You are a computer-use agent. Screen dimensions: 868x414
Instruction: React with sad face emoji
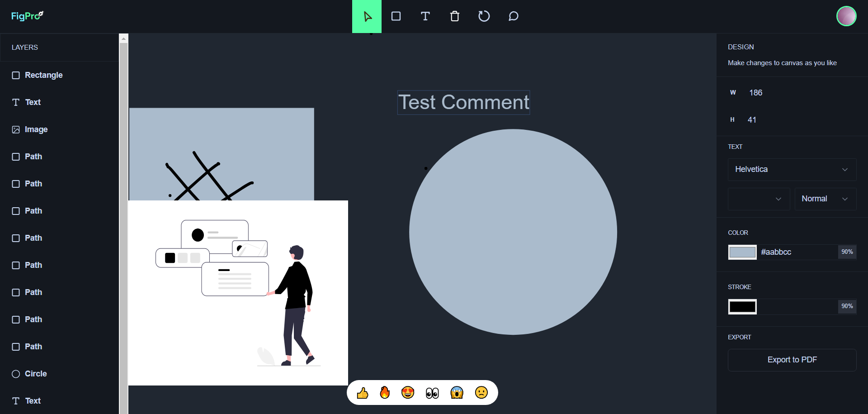[x=481, y=392]
